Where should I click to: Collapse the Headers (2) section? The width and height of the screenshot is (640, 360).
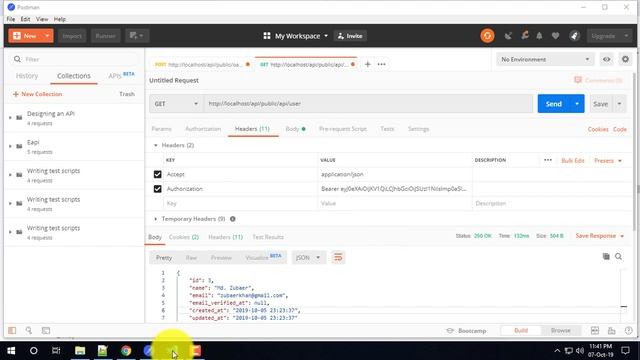point(156,145)
